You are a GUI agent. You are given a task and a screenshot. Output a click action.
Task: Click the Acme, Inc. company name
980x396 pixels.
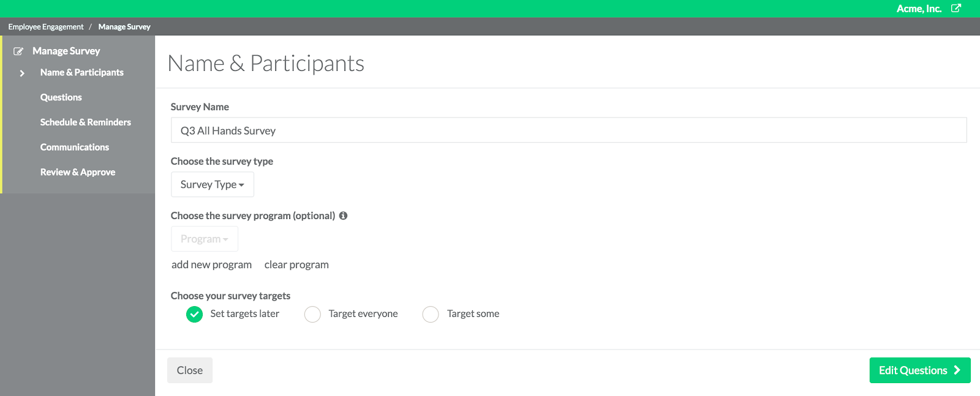tap(919, 9)
